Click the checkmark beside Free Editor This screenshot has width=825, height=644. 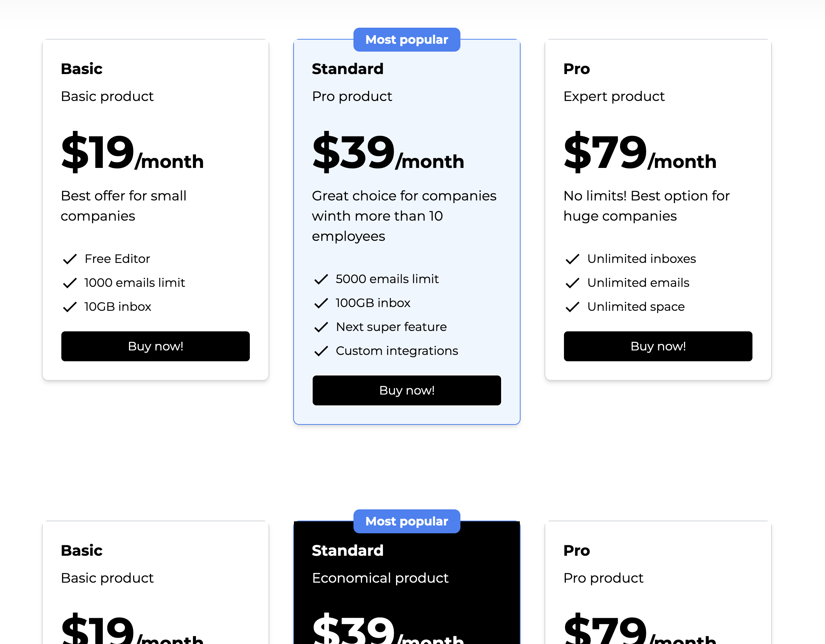pos(70,259)
